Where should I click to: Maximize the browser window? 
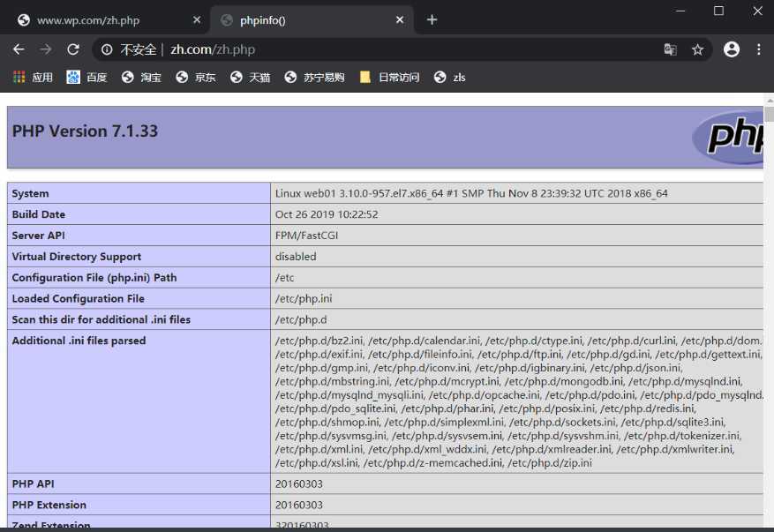point(718,11)
